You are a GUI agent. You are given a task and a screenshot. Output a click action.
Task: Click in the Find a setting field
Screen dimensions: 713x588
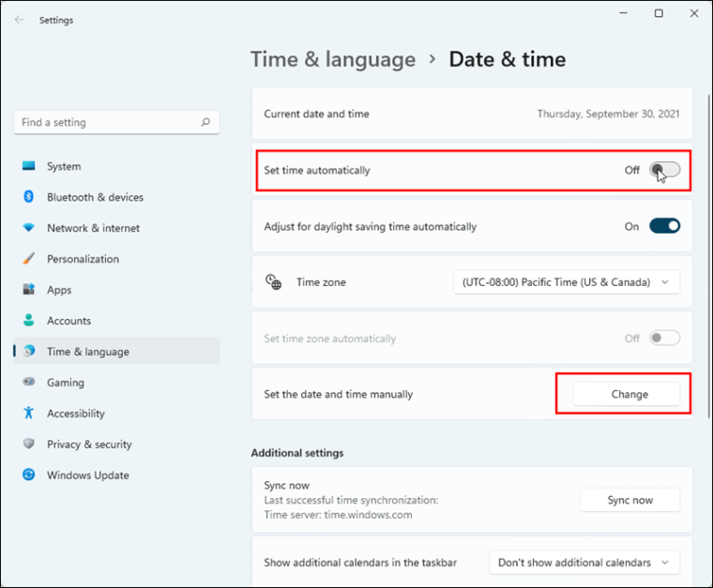pos(116,122)
